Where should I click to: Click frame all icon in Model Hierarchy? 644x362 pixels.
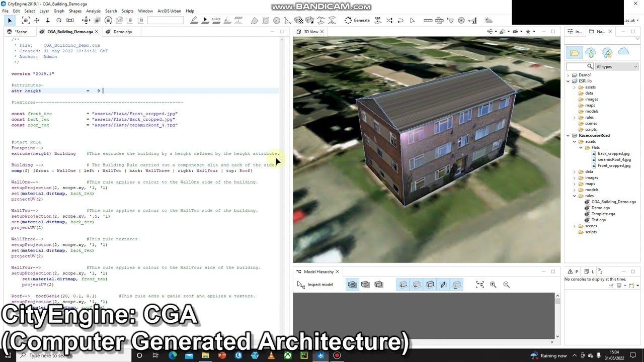480,285
